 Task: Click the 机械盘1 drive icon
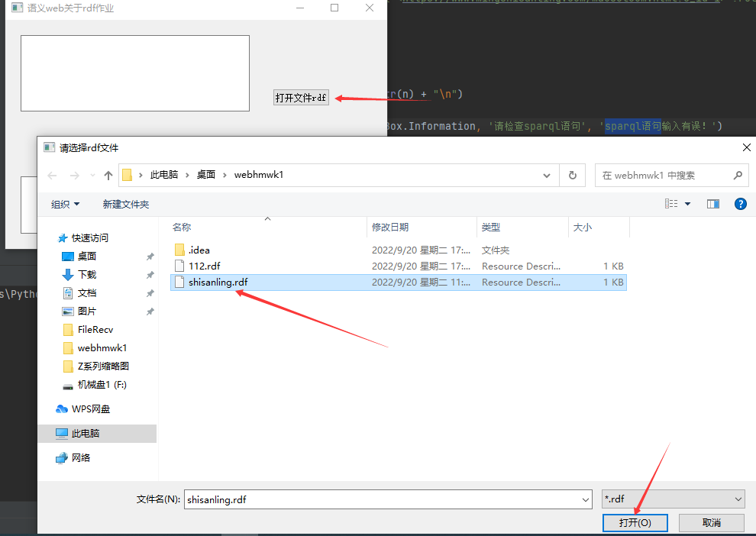pyautogui.click(x=68, y=386)
